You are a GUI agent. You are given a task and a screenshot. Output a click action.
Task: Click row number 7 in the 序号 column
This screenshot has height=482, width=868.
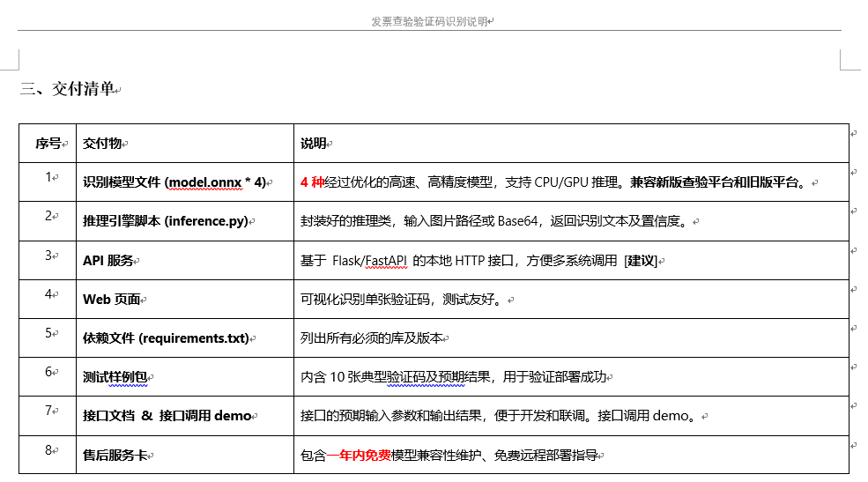point(48,410)
